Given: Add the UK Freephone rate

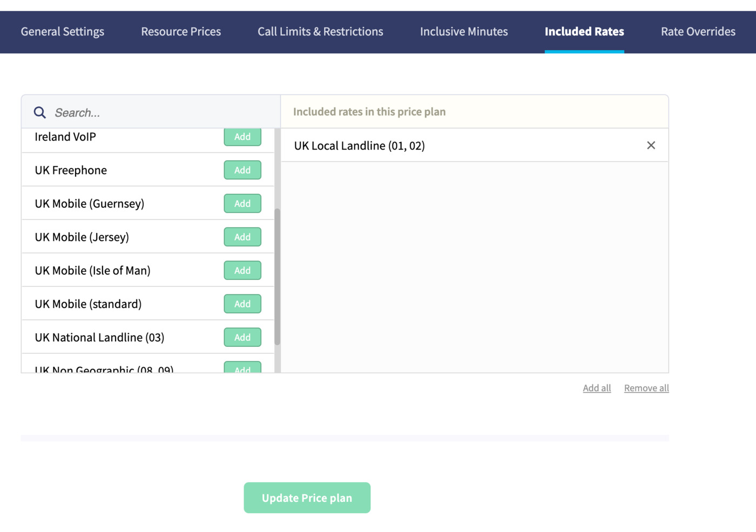Looking at the screenshot, I should 242,170.
